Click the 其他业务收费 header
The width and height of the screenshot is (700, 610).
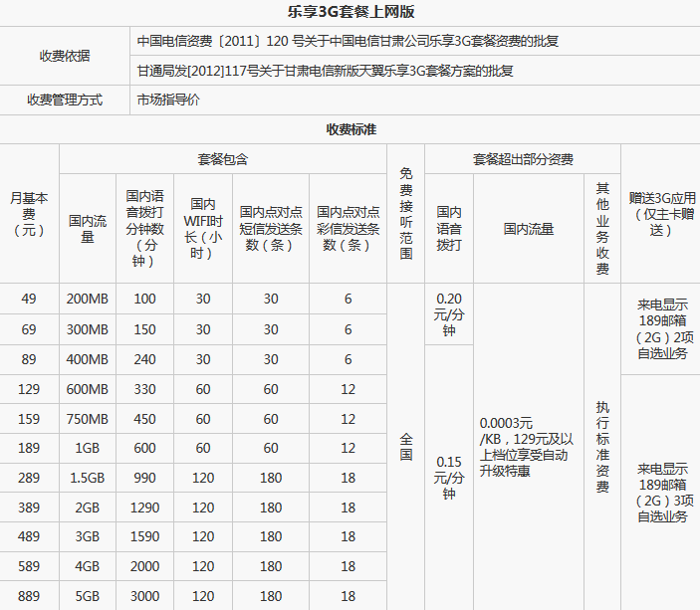pyautogui.click(x=602, y=229)
